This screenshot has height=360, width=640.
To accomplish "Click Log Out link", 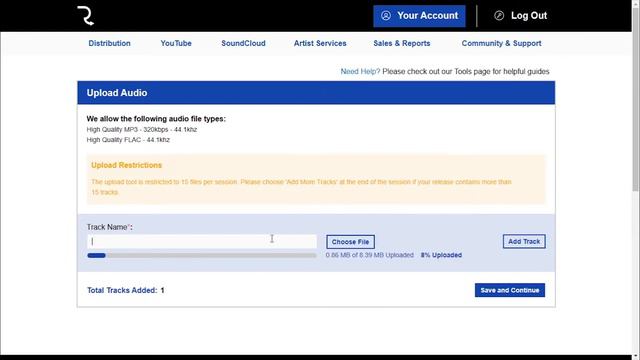I will click(520, 16).
